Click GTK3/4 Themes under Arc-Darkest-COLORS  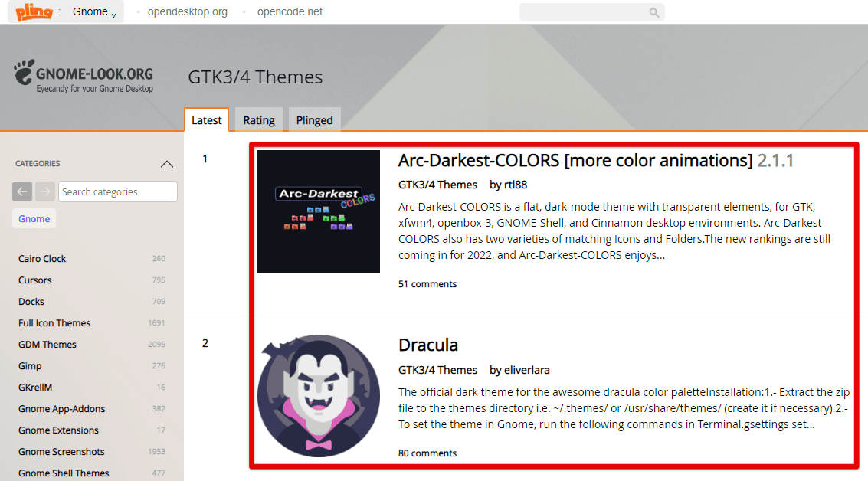[437, 185]
